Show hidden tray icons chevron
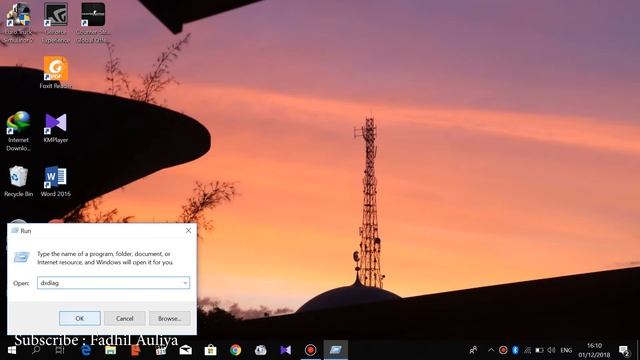 (491, 350)
